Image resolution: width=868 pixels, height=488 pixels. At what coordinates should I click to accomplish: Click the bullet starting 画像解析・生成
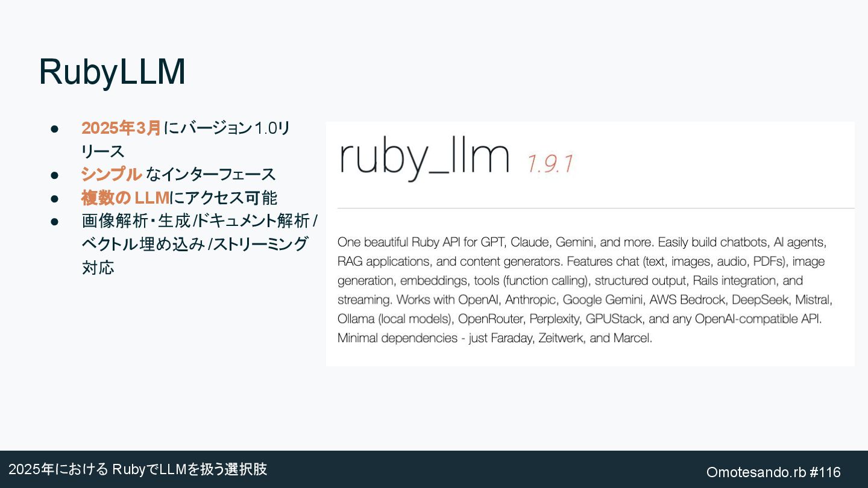pyautogui.click(x=200, y=244)
